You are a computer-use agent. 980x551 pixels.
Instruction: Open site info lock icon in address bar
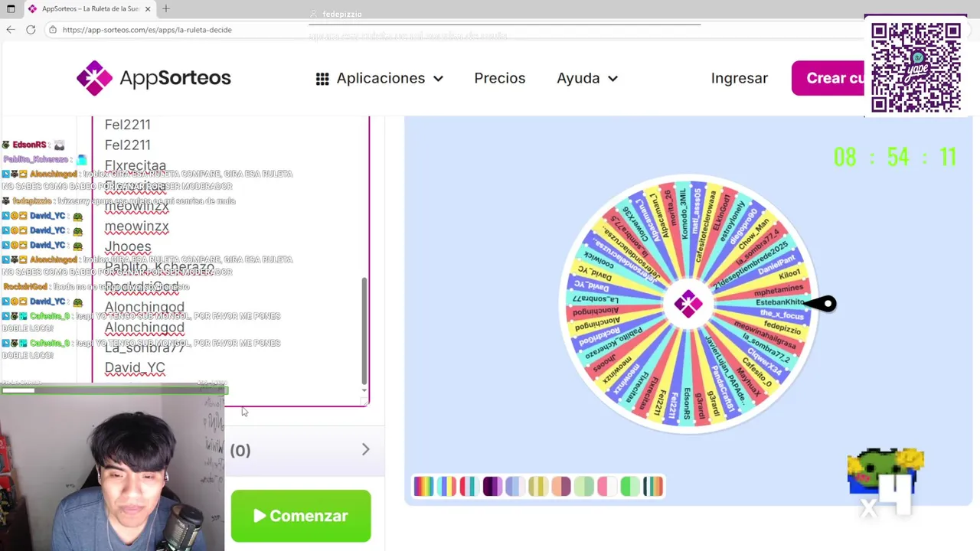pyautogui.click(x=52, y=30)
